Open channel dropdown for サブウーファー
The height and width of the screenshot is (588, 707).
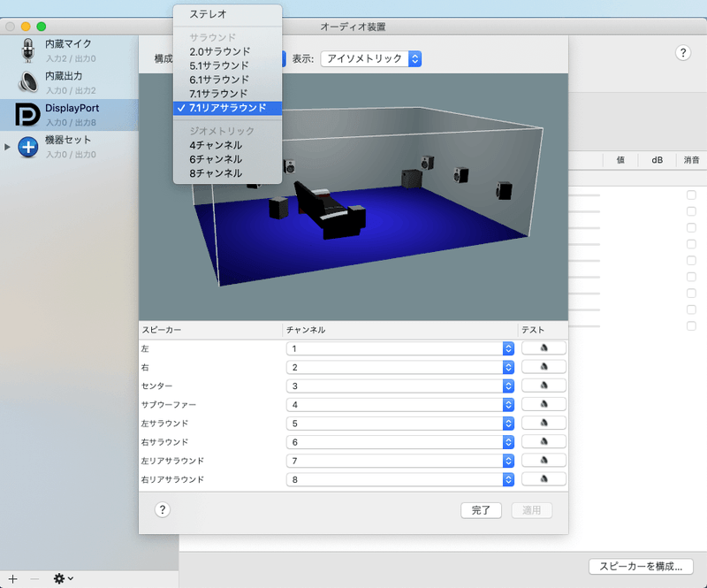400,405
